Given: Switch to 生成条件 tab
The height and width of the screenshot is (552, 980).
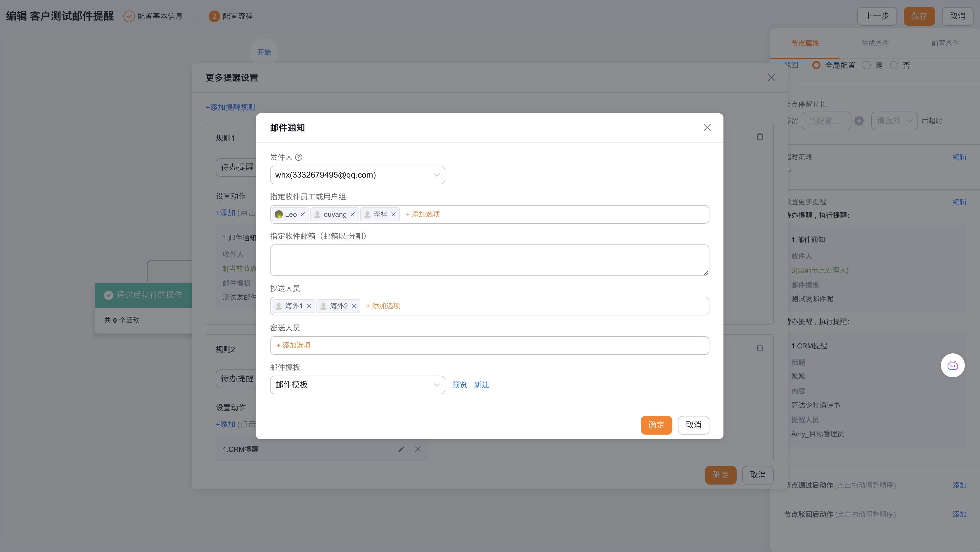Looking at the screenshot, I should point(875,43).
